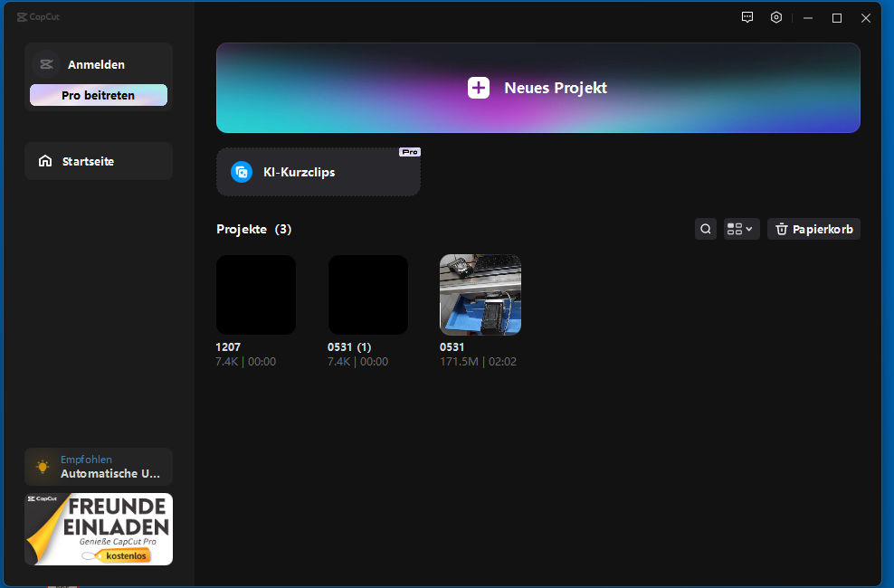Open the 0531 project thumbnail
The image size is (894, 588).
pos(480,294)
